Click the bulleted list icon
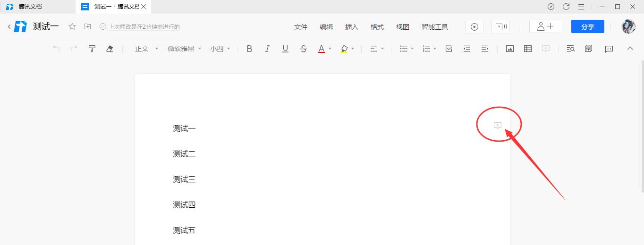644x245 pixels. tap(404, 49)
